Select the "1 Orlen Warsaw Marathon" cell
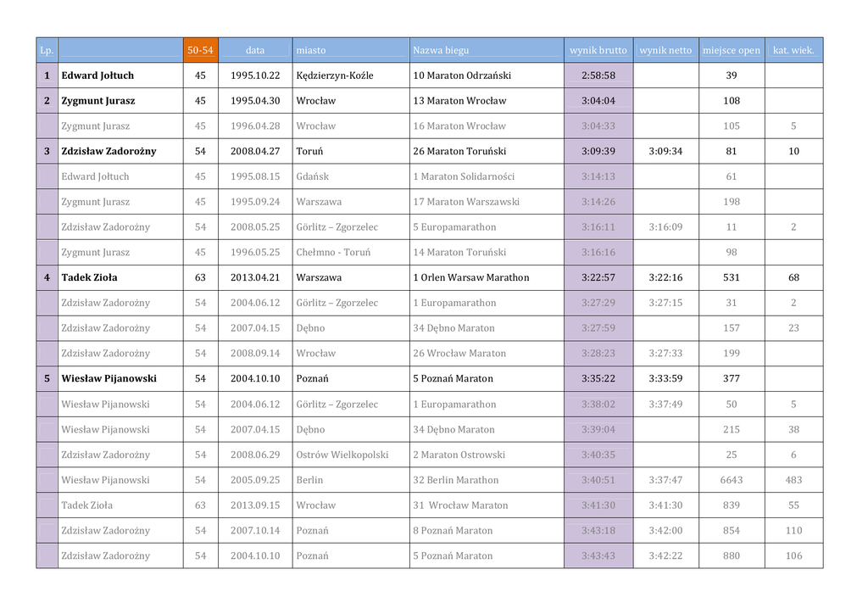Viewport: 868px width, 614px height. click(471, 277)
